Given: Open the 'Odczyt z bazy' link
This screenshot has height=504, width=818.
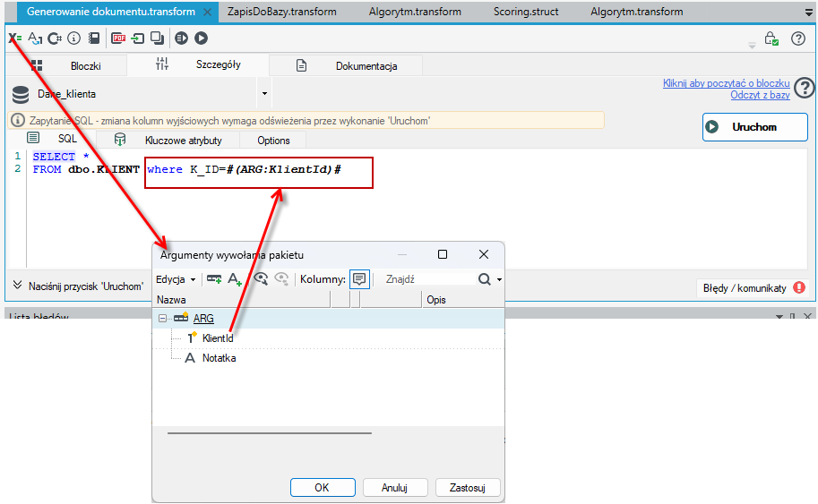Looking at the screenshot, I should 760,95.
